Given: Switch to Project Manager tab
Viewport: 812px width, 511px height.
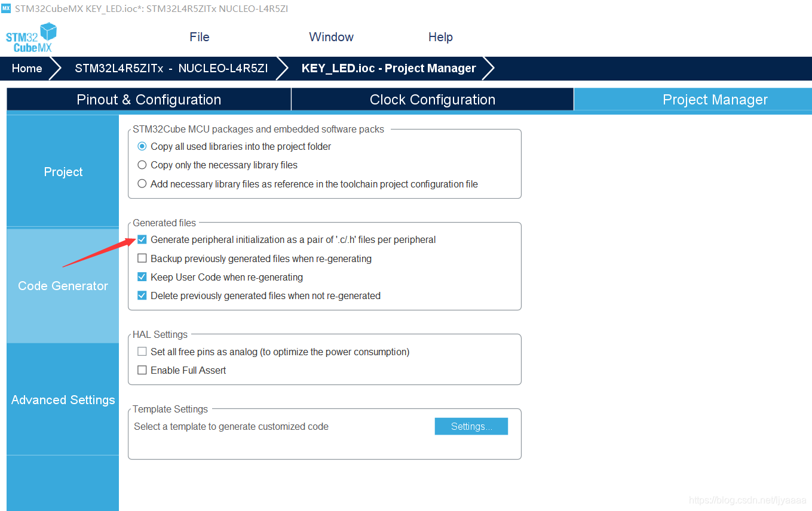Looking at the screenshot, I should point(693,100).
